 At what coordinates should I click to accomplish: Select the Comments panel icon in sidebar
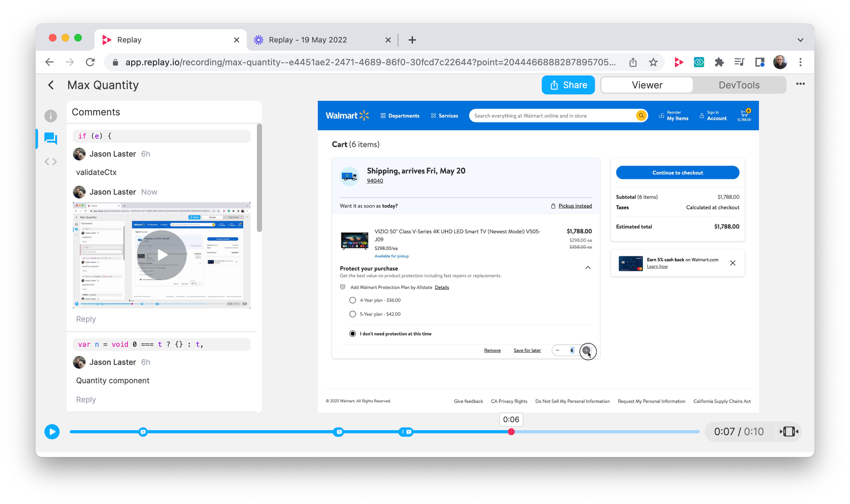pos(51,139)
